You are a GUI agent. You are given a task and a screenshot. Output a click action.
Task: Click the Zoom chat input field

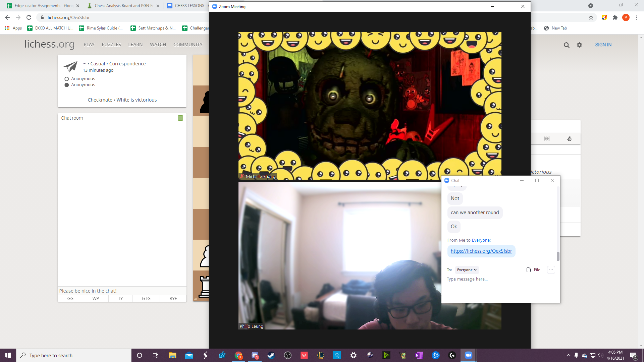(x=467, y=279)
